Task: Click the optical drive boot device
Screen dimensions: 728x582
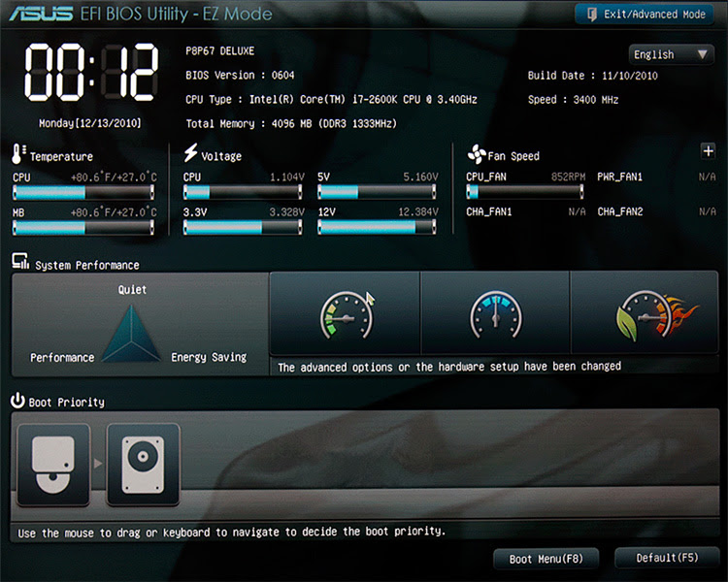Action: click(x=53, y=465)
